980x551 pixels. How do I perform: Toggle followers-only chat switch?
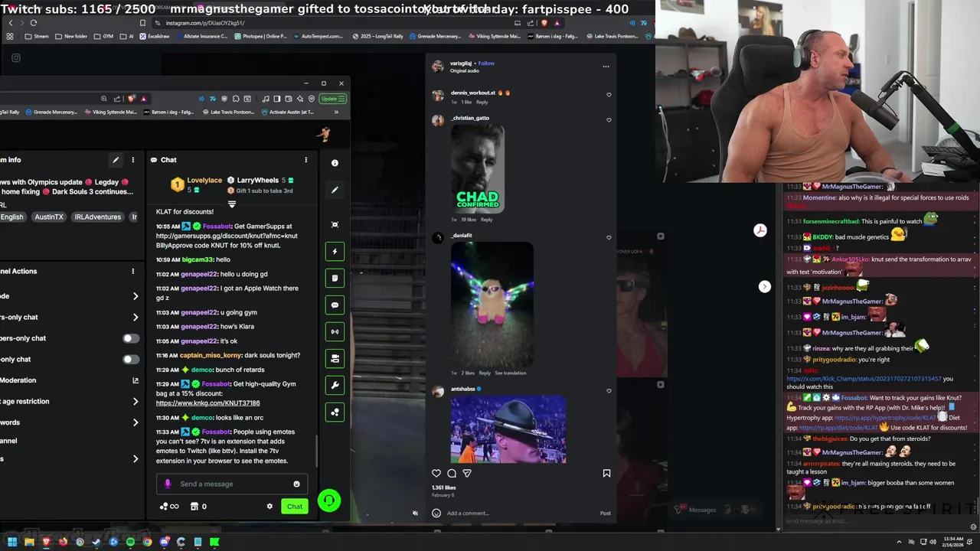[x=131, y=338]
